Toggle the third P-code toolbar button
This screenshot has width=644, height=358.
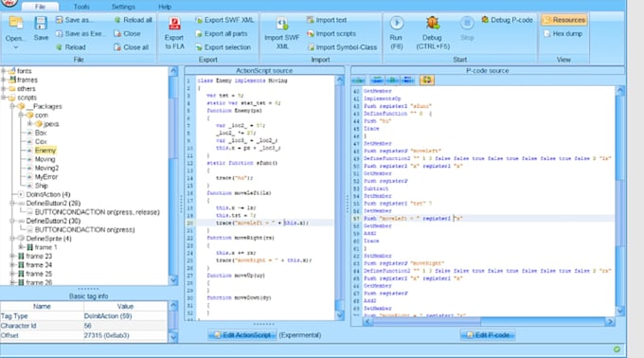coord(392,81)
